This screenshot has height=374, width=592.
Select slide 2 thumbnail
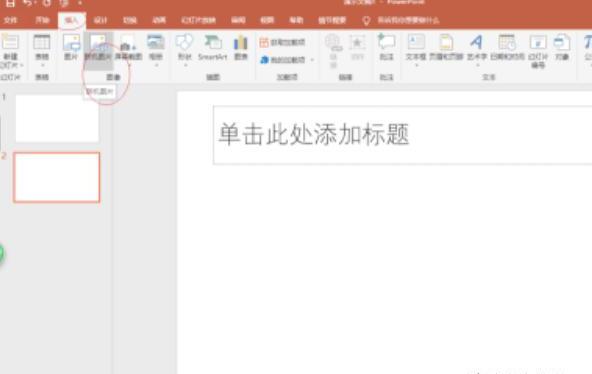57,177
